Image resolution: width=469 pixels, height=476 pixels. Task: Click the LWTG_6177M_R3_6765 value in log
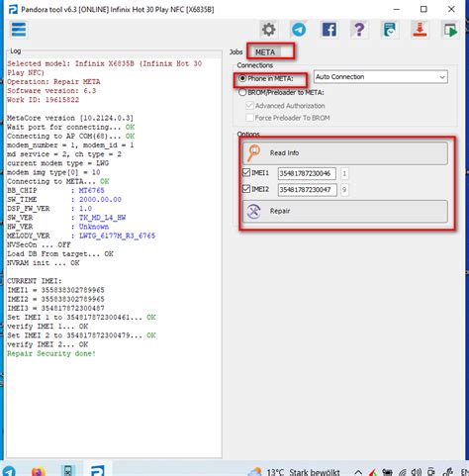pos(117,236)
